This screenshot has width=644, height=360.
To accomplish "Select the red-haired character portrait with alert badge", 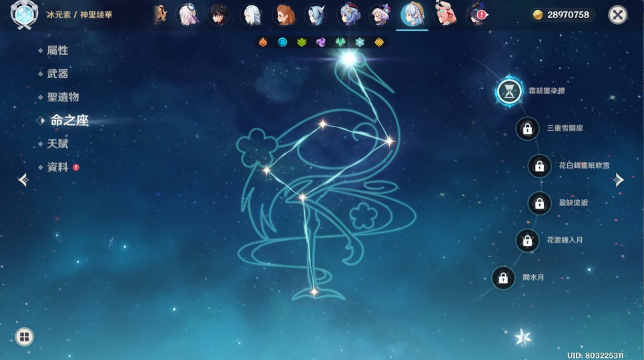I will [476, 14].
